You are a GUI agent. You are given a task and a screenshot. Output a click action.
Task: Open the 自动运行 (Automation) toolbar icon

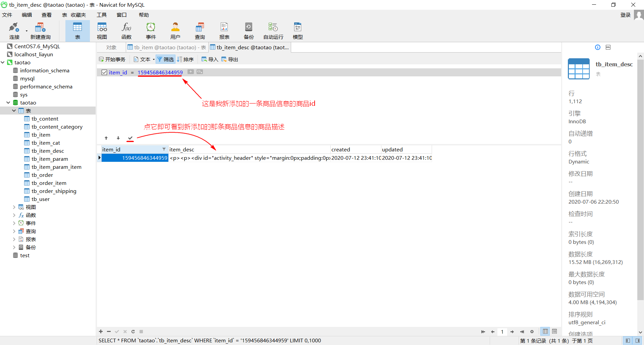click(273, 31)
